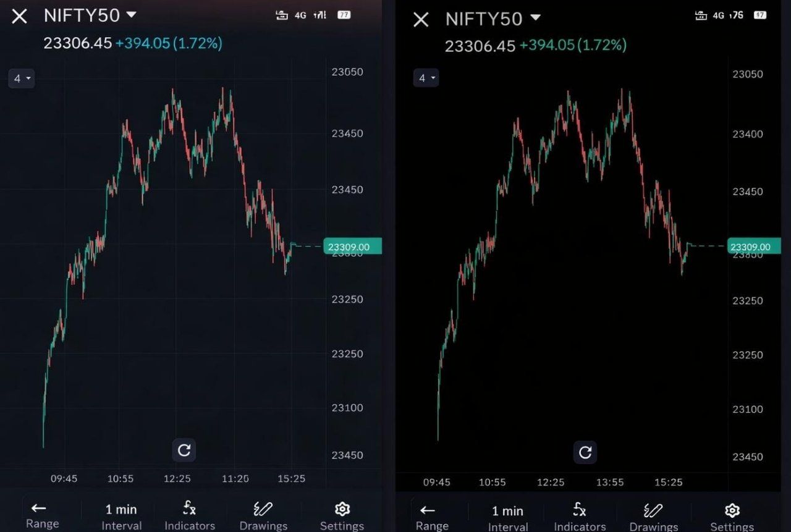Tap the Indicators fx icon in left panel

[x=190, y=509]
